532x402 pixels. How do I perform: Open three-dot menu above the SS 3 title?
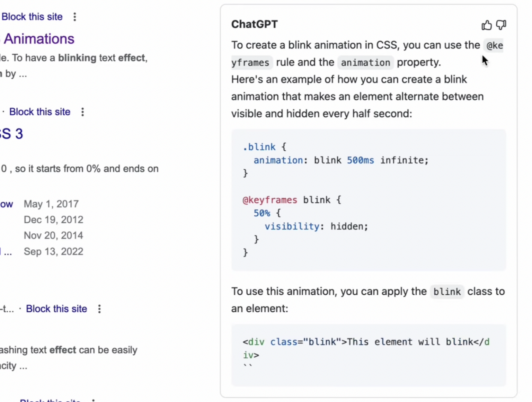pyautogui.click(x=82, y=112)
